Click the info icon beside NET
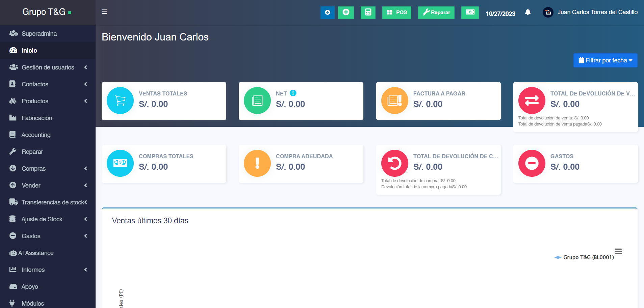 [293, 93]
